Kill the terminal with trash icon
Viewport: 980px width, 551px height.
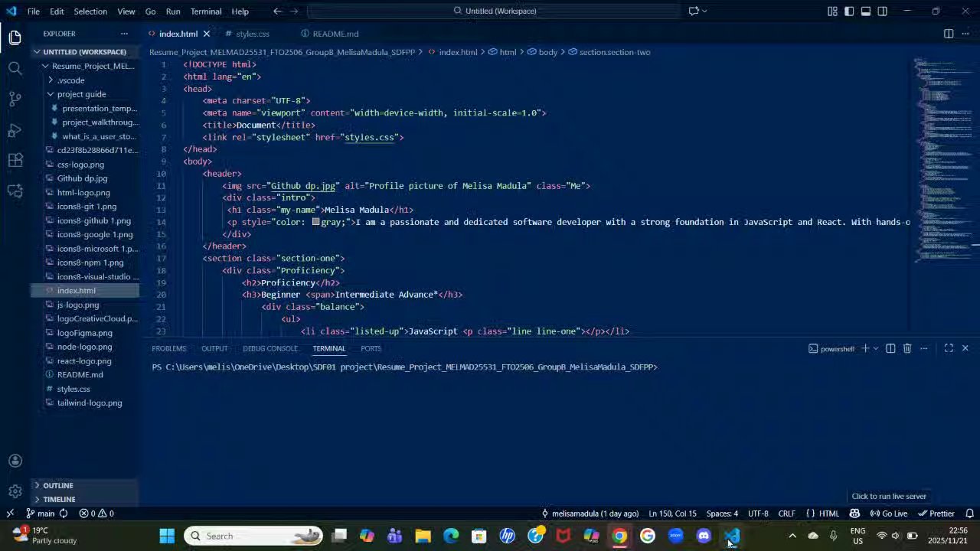point(907,349)
